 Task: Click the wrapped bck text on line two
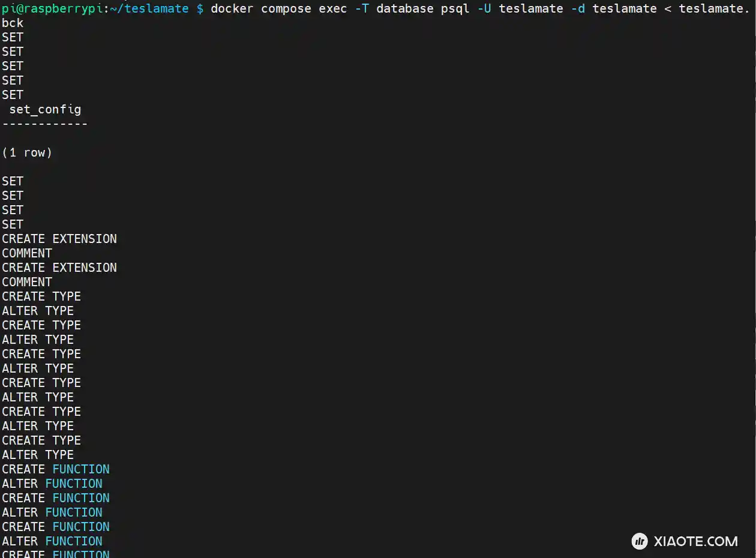point(13,23)
